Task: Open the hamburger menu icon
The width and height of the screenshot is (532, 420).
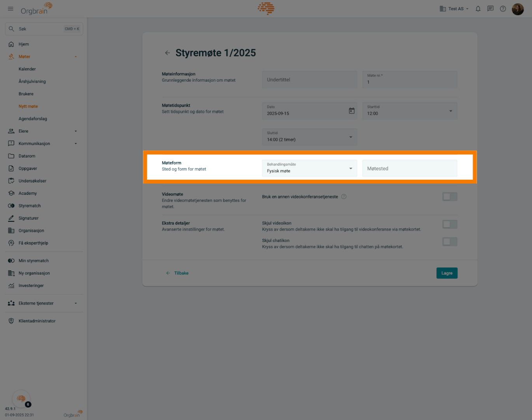Action: pos(10,9)
